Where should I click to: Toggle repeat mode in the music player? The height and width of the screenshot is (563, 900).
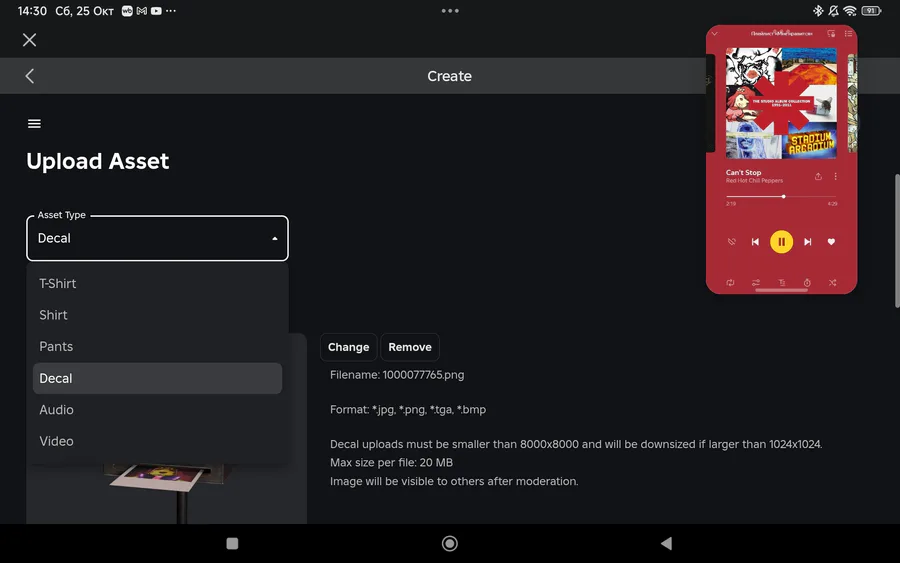pos(730,282)
